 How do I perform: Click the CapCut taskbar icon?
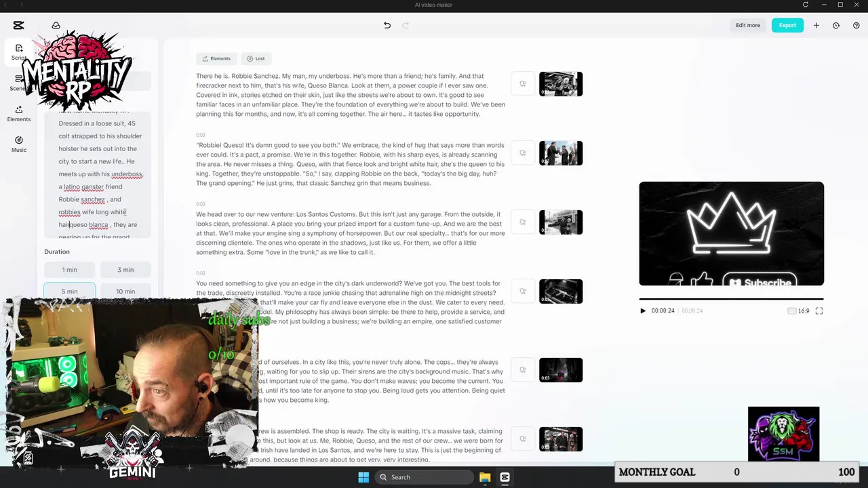click(505, 477)
